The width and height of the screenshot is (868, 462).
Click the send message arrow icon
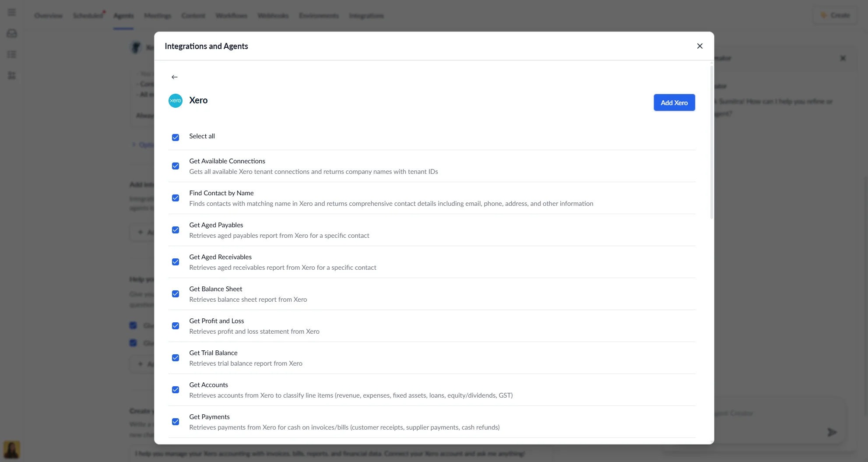pyautogui.click(x=832, y=432)
